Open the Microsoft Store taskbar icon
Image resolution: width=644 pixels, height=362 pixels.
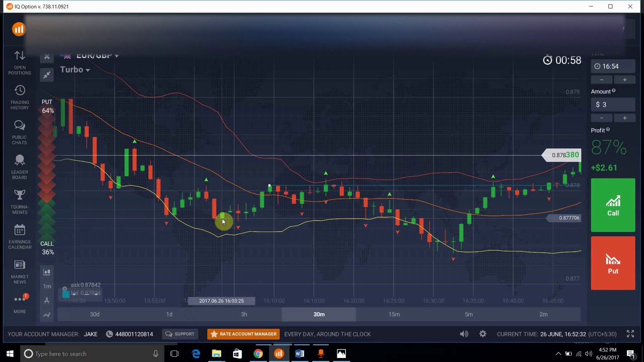[x=237, y=354]
